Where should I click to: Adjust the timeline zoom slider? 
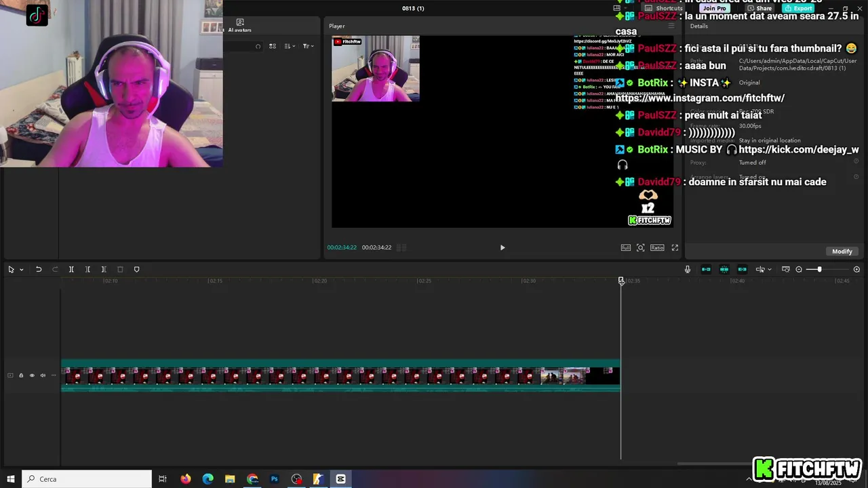click(819, 270)
